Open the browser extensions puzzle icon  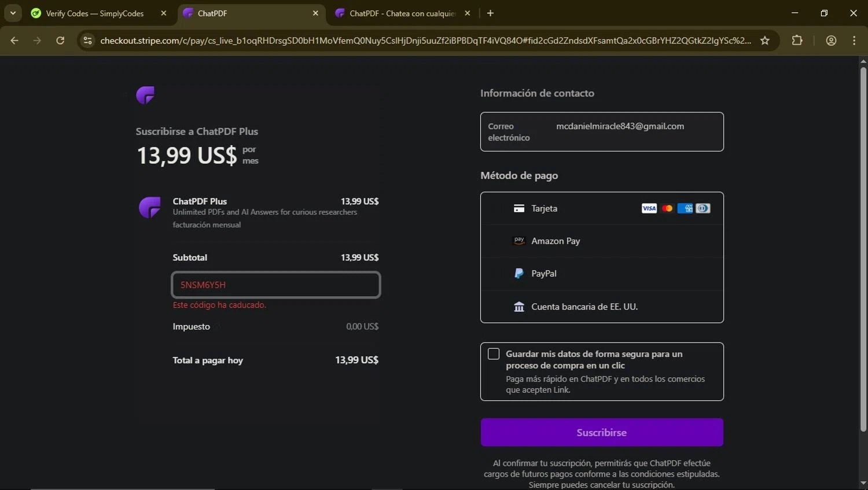(x=797, y=40)
